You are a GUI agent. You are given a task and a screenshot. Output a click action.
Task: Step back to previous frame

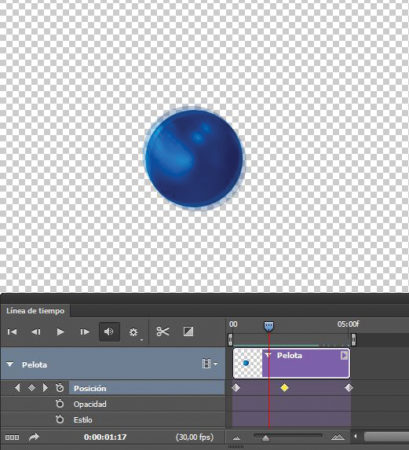[36, 332]
